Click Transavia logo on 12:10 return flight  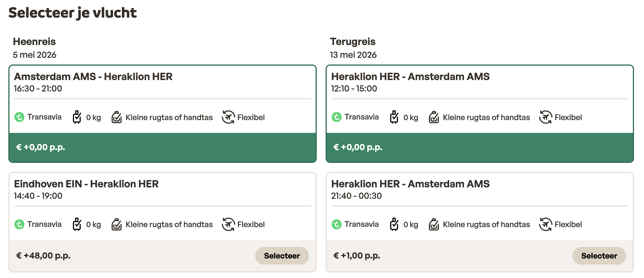[336, 117]
